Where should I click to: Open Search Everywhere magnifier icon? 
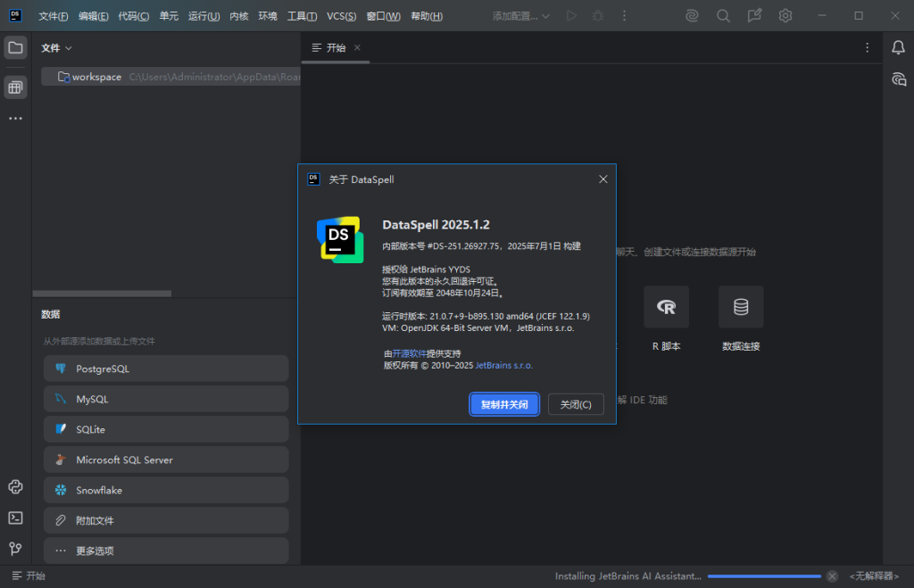[x=723, y=16]
